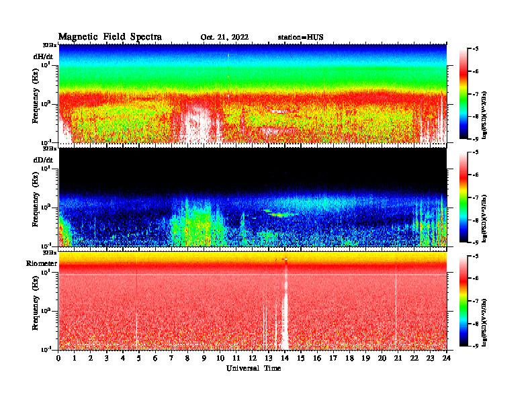Click the "-5" tick on the dH/dt colorbar
Image resolution: width=532 pixels, height=411 pixels.
[x=476, y=49]
